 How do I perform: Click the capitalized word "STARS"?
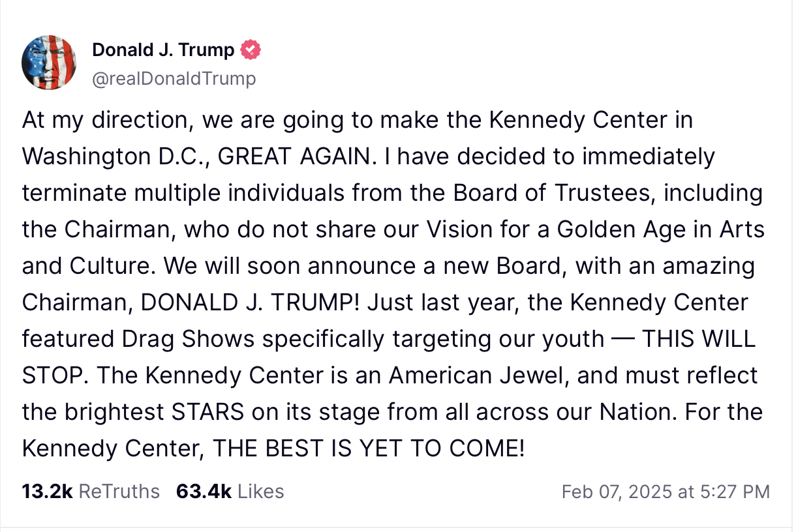pos(209,412)
